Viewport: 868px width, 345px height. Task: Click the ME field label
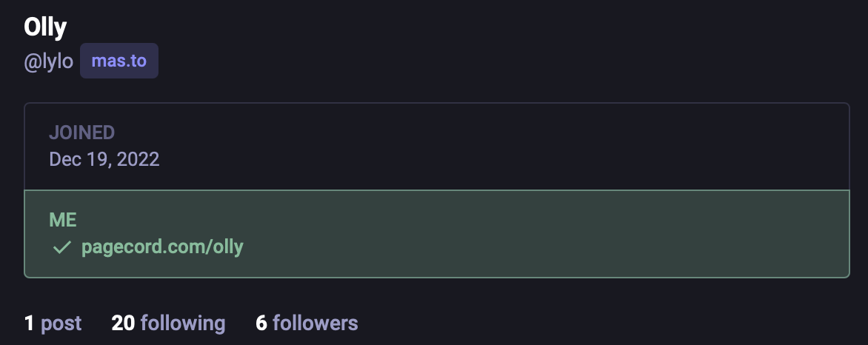coord(63,220)
